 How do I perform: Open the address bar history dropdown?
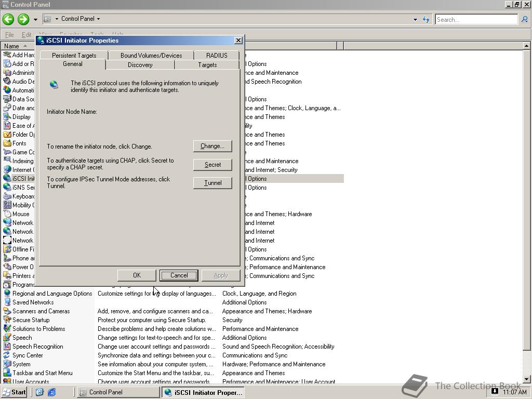click(x=415, y=20)
